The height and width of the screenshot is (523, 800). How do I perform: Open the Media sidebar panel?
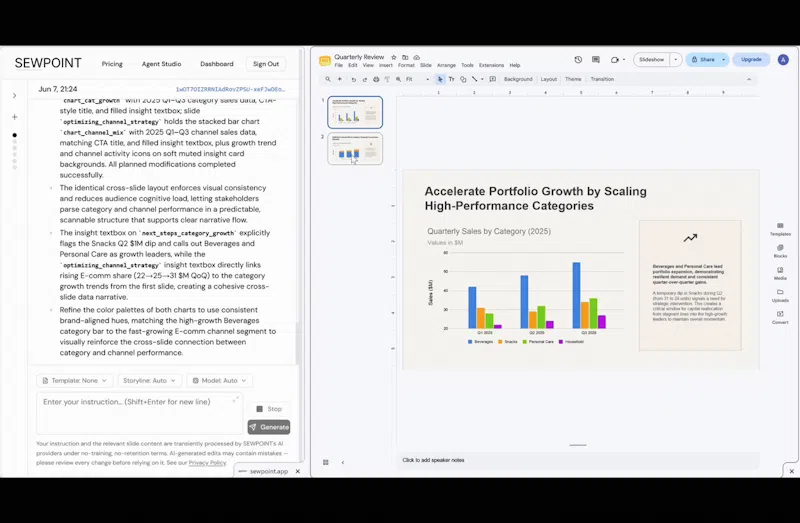(x=780, y=273)
